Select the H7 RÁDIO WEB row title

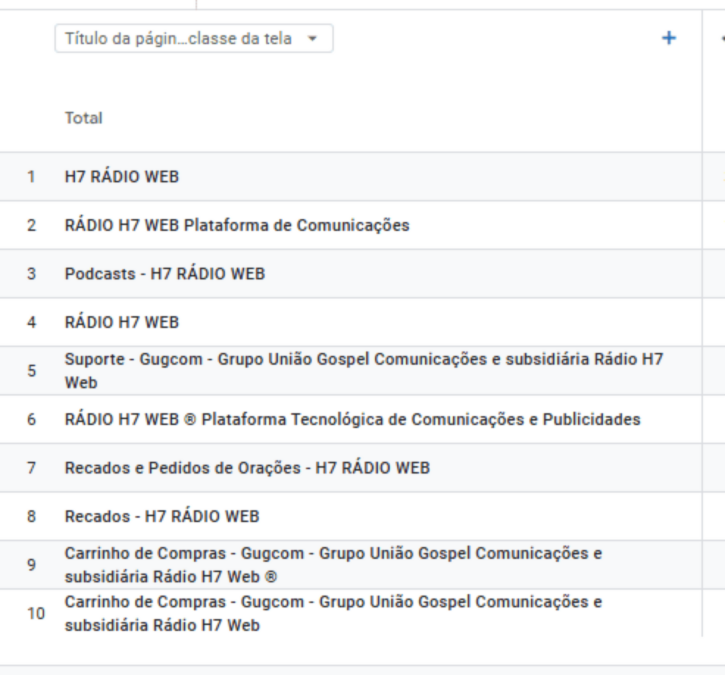tap(122, 177)
